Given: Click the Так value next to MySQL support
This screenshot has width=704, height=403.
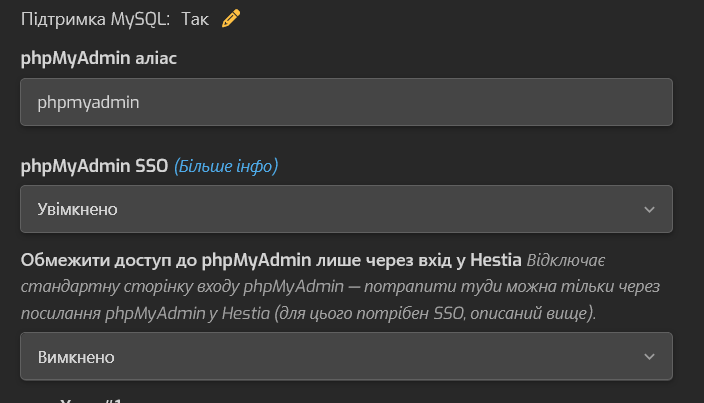Looking at the screenshot, I should (195, 19).
